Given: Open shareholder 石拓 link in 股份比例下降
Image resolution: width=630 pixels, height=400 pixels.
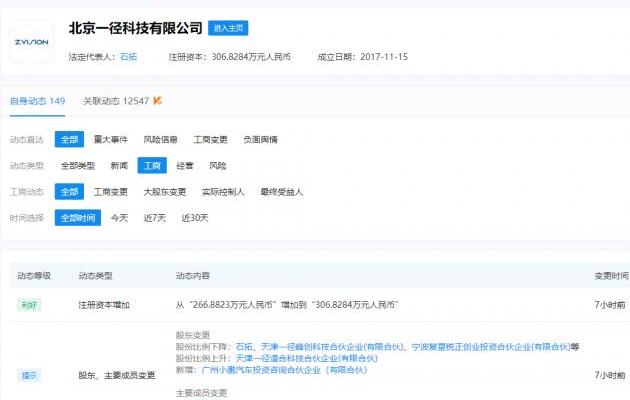Looking at the screenshot, I should [x=244, y=346].
